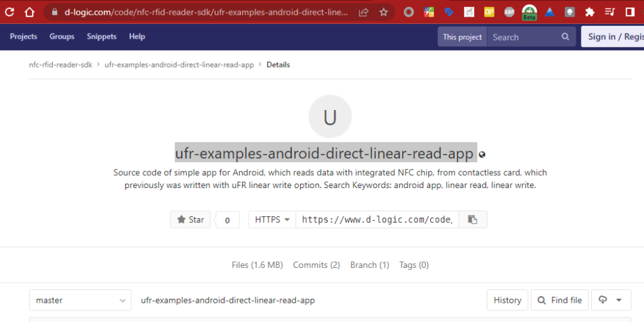644x322 pixels.
Task: Copy repository URL with clipboard icon
Action: [x=473, y=220]
